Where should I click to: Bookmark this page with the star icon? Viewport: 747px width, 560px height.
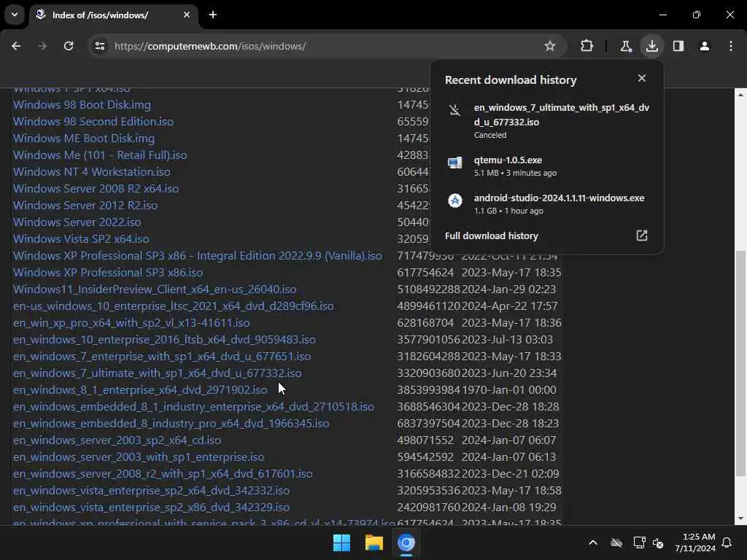[x=550, y=46]
